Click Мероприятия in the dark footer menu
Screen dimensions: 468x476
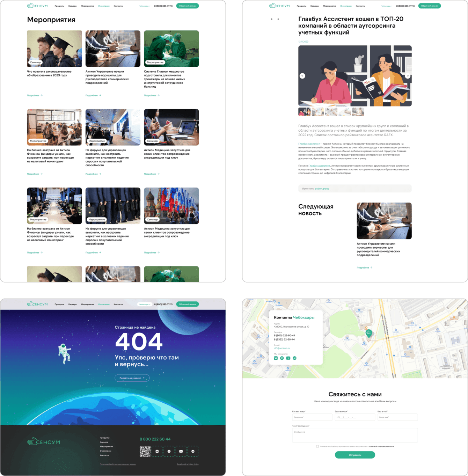[106, 446]
